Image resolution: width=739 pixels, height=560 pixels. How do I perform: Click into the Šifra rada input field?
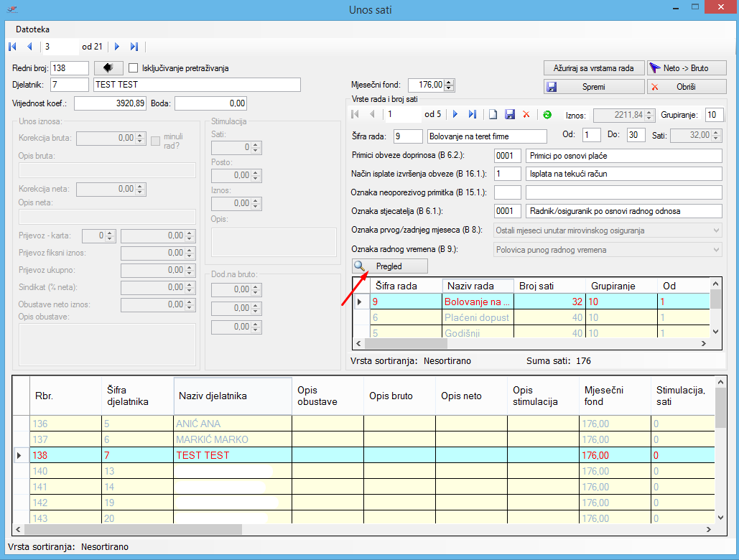pyautogui.click(x=407, y=136)
